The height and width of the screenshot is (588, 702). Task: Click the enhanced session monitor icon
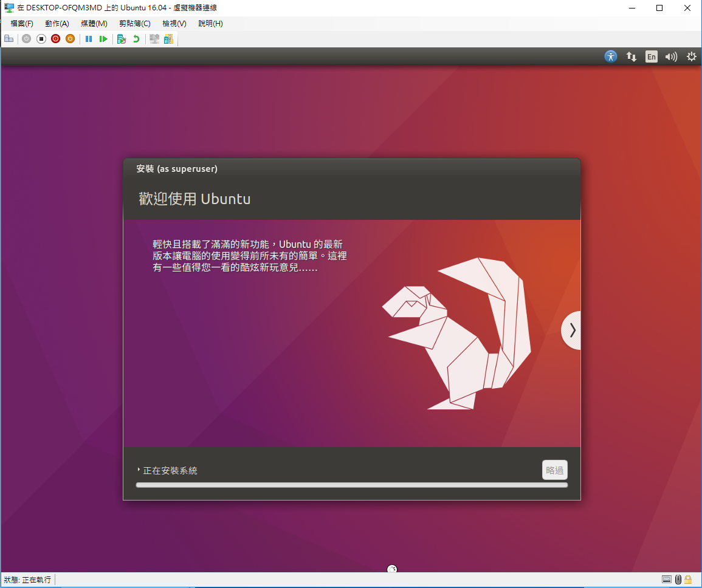coord(155,38)
